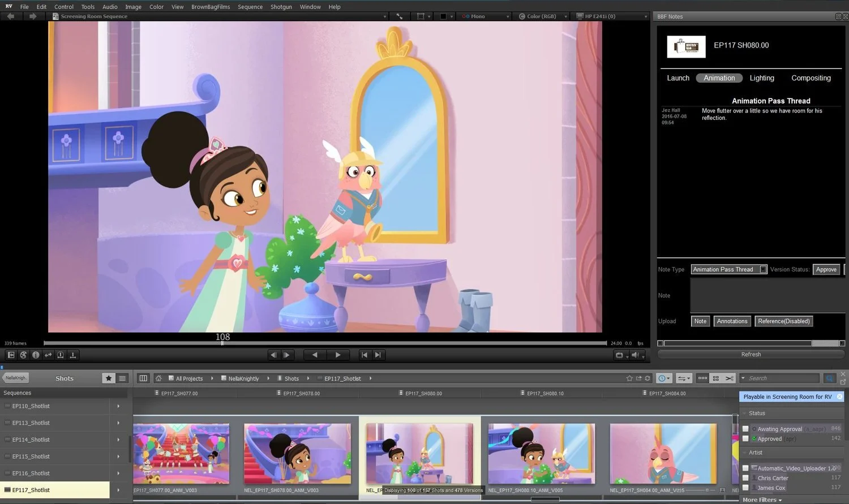Switch to grid thumbnail view icon
This screenshot has width=849, height=504.
pos(716,378)
